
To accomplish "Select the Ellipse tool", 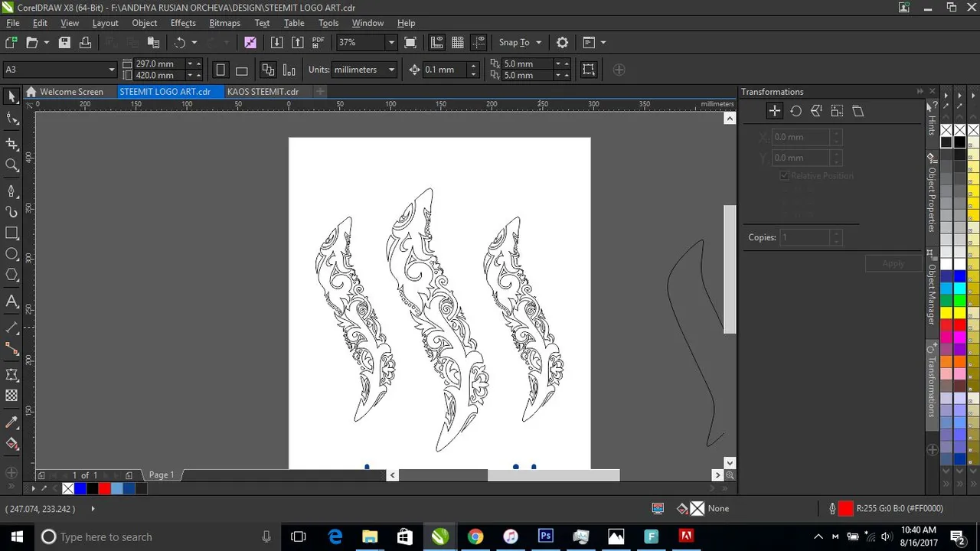I will [x=11, y=254].
